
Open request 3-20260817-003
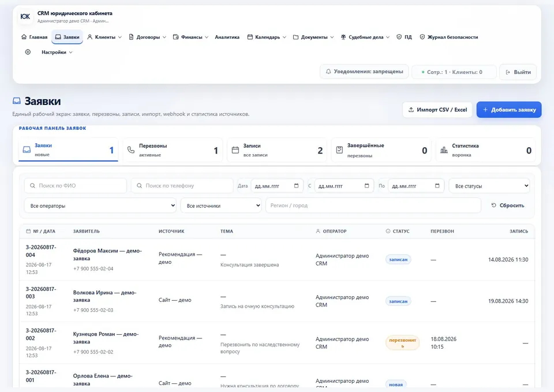tap(41, 293)
